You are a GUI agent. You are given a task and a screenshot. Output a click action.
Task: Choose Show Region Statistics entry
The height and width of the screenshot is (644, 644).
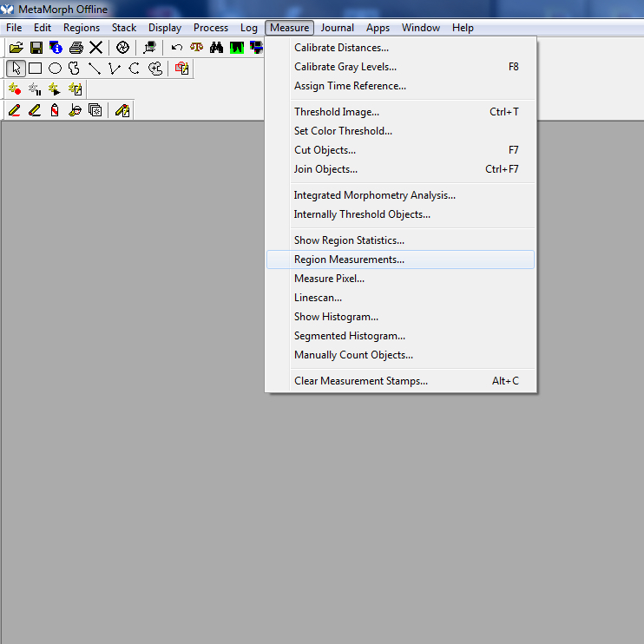[x=400, y=240]
